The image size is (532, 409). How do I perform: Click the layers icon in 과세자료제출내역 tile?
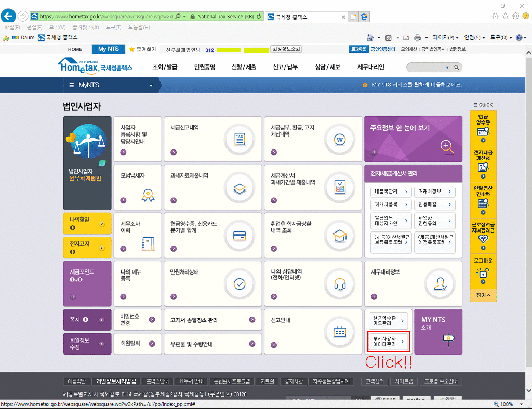[x=240, y=188]
